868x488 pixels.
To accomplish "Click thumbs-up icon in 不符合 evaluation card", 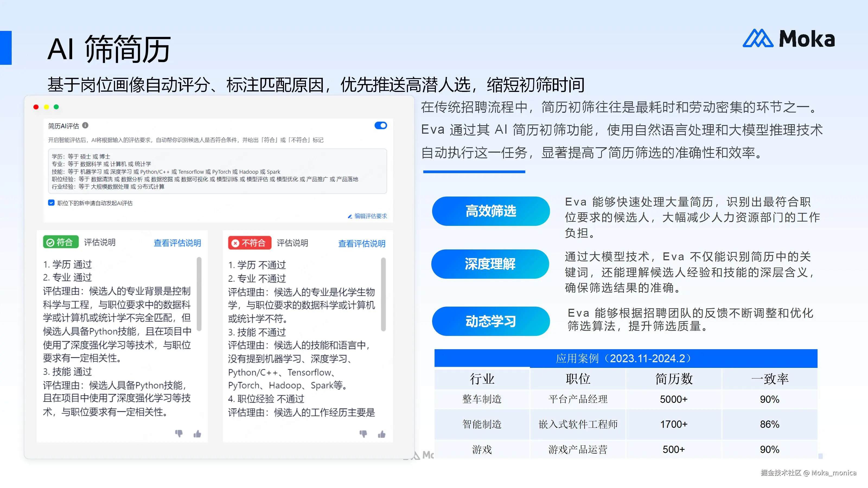I will (381, 434).
